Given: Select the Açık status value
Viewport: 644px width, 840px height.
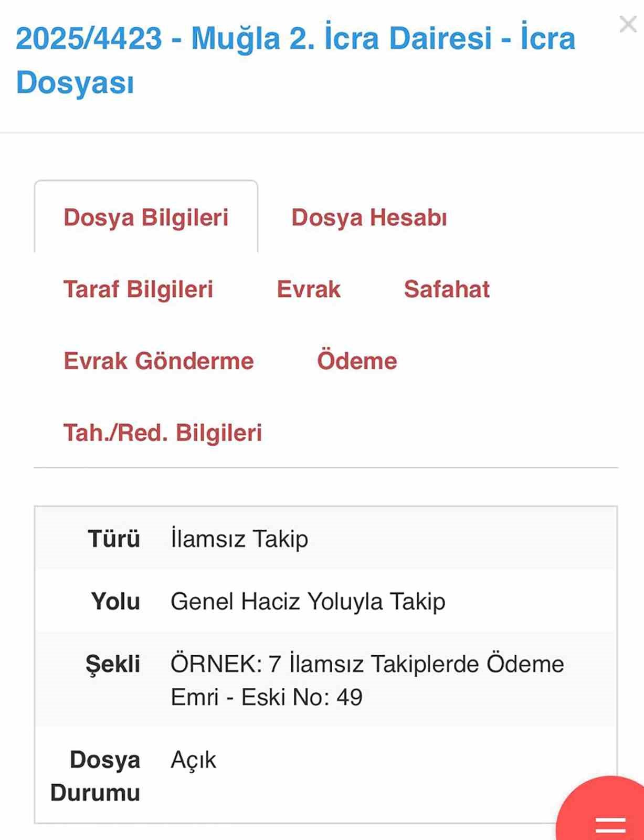Looking at the screenshot, I should 194,760.
